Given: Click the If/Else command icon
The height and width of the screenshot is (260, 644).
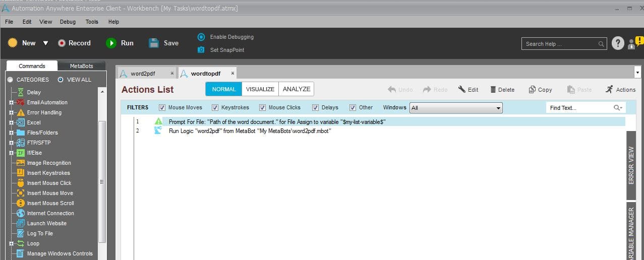Looking at the screenshot, I should (21, 153).
